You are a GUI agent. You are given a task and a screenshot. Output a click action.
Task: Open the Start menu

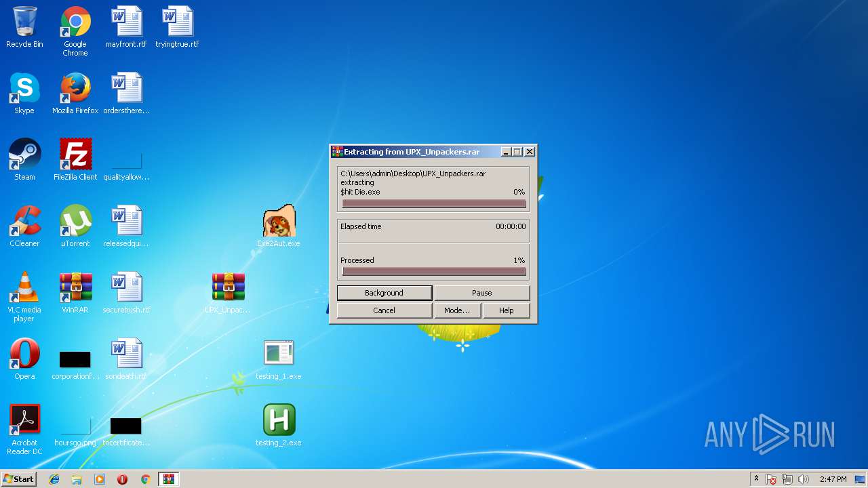coord(19,479)
